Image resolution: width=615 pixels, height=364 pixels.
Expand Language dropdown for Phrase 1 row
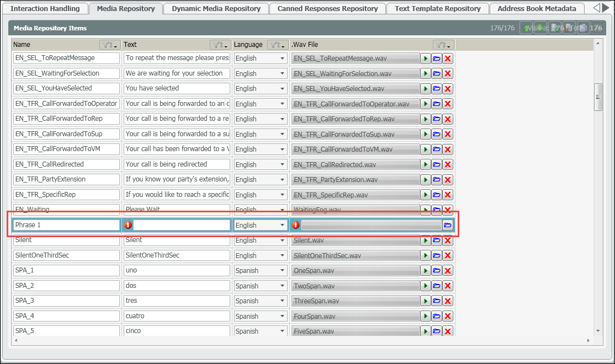point(282,225)
